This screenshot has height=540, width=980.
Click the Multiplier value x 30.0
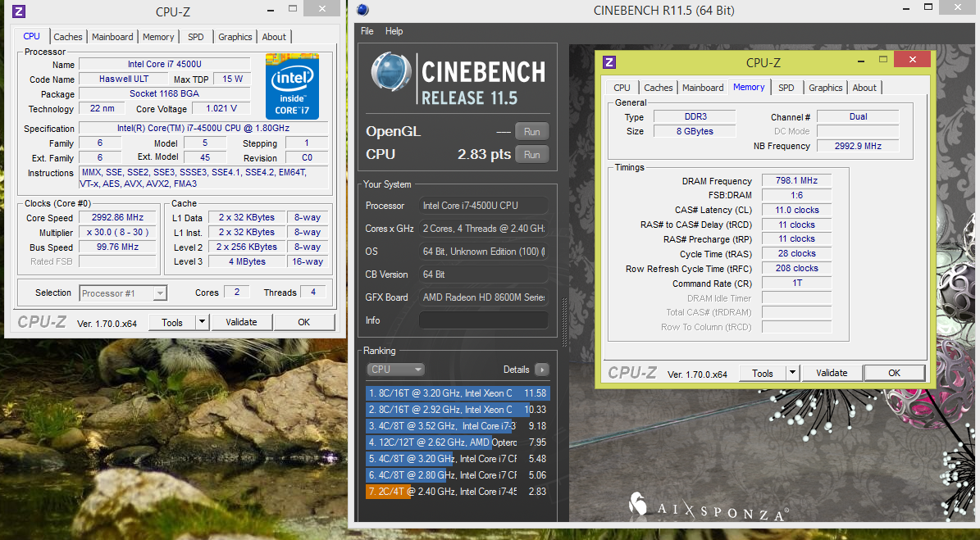(x=117, y=232)
